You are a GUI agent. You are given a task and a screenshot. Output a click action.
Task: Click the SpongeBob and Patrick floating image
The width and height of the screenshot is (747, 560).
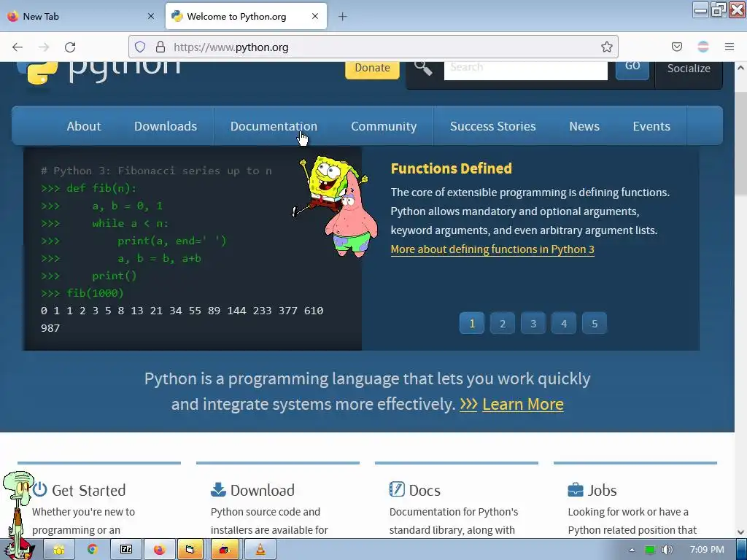(336, 206)
